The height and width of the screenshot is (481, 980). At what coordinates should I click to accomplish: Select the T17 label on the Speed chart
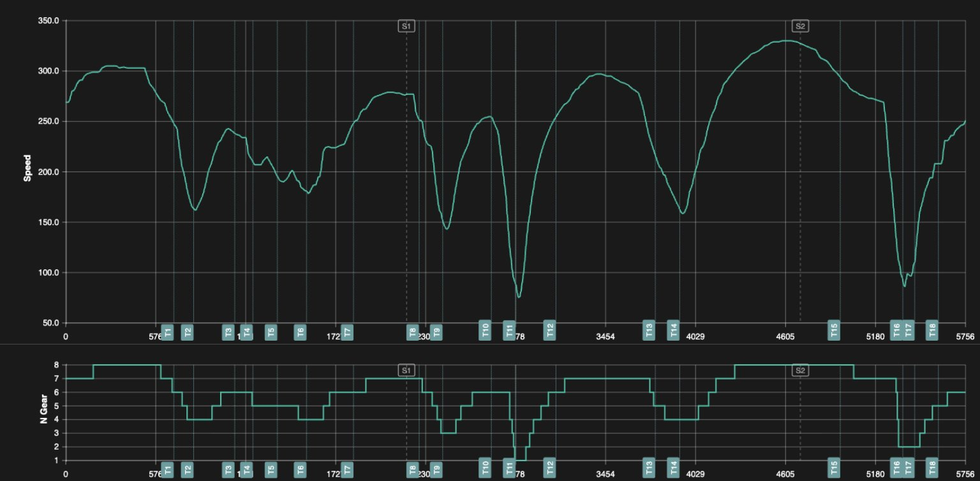pos(909,330)
